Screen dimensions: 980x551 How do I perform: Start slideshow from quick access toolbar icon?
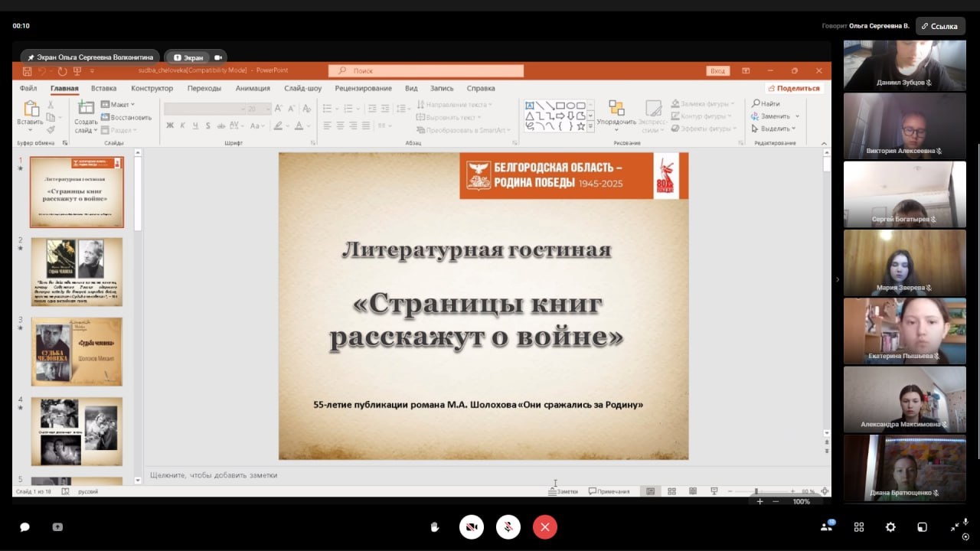pyautogui.click(x=77, y=71)
